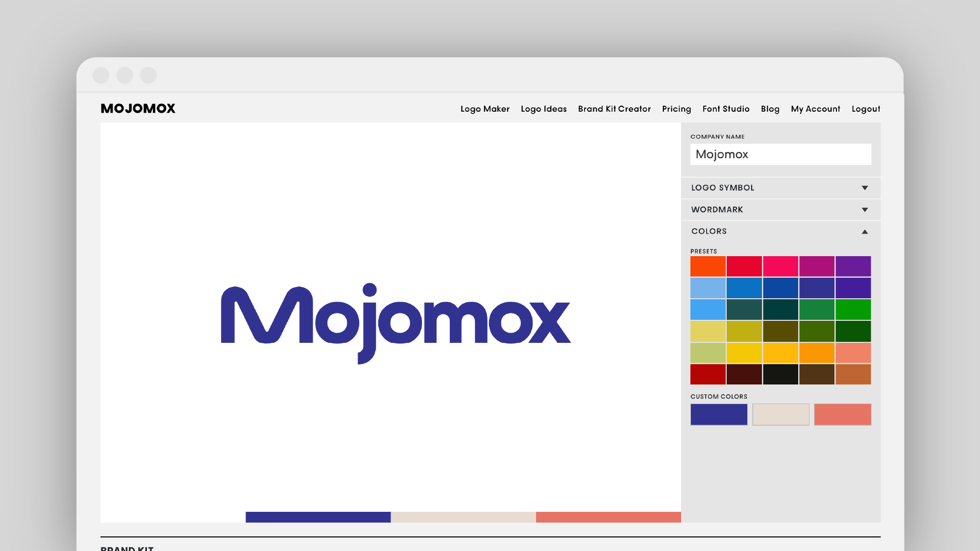The image size is (980, 551).
Task: Click the Logout button
Action: pos(866,108)
